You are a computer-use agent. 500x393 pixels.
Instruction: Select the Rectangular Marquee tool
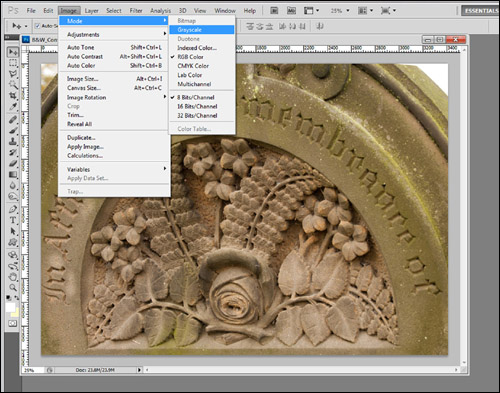(x=13, y=63)
